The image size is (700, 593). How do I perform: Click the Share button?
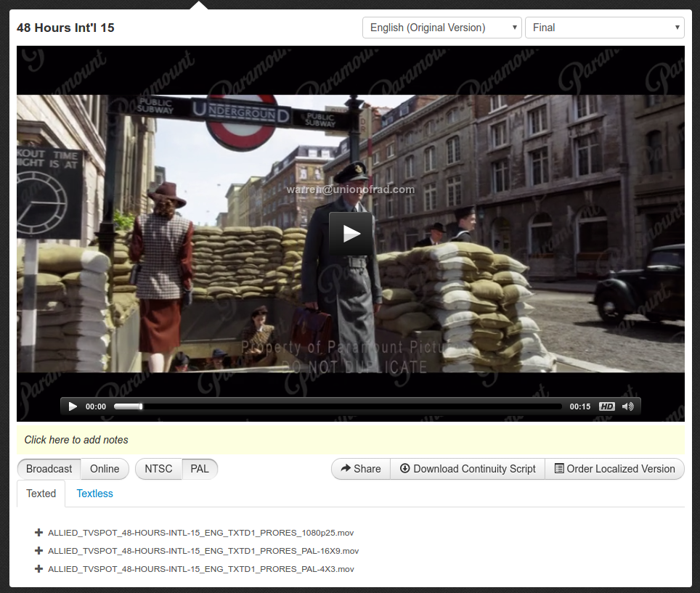coord(361,469)
